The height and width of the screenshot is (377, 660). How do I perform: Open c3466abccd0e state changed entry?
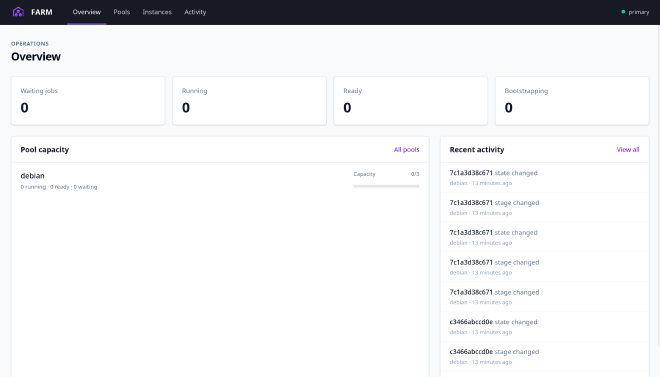click(544, 327)
